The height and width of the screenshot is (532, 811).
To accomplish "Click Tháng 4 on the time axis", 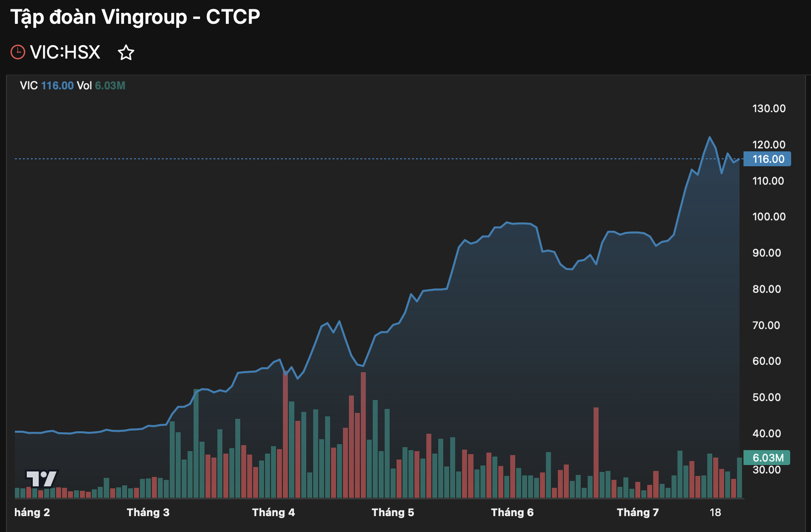I will coord(273,512).
